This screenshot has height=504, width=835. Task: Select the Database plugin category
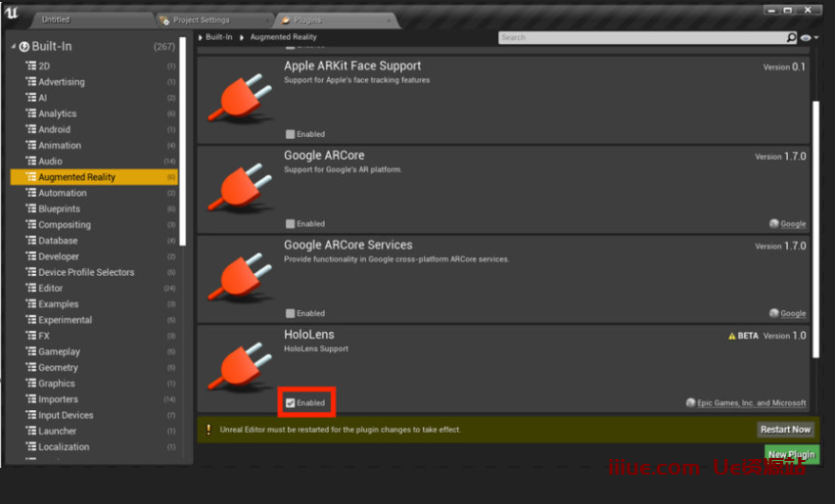point(58,241)
